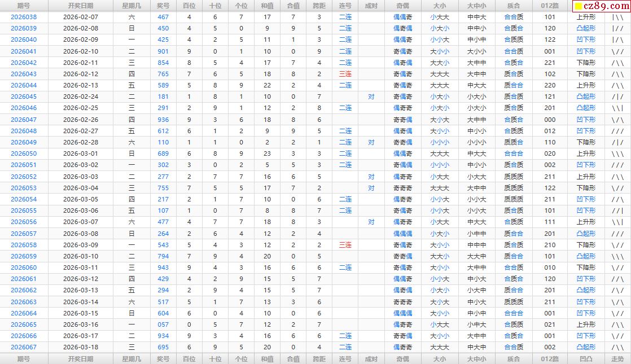The height and width of the screenshot is (364, 631).
Task: Click the red 三连 in row 2026043
Action: 345,74
